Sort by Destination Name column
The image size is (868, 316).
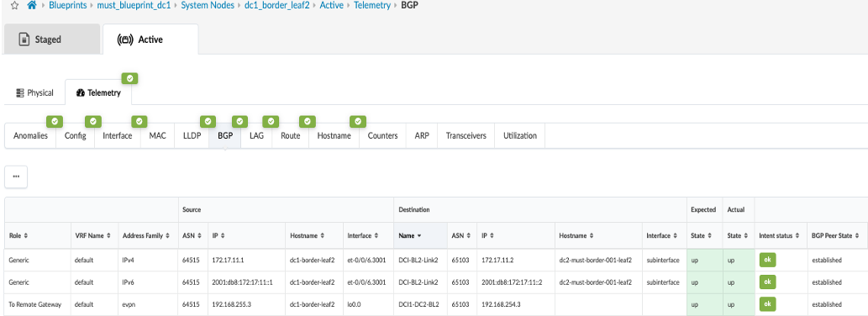[x=421, y=236]
